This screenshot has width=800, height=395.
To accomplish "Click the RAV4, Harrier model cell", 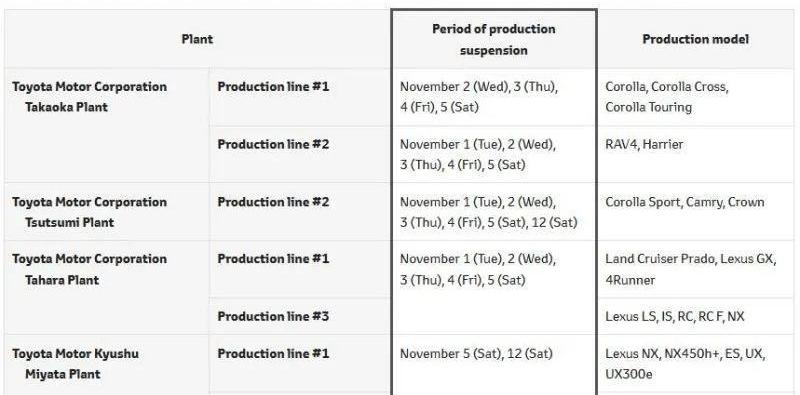I will [695, 154].
